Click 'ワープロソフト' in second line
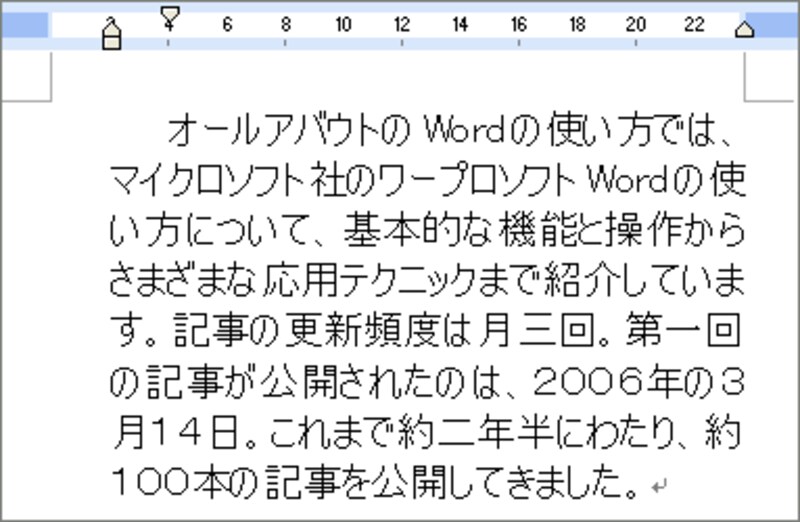This screenshot has height=522, width=800. pyautogui.click(x=476, y=180)
